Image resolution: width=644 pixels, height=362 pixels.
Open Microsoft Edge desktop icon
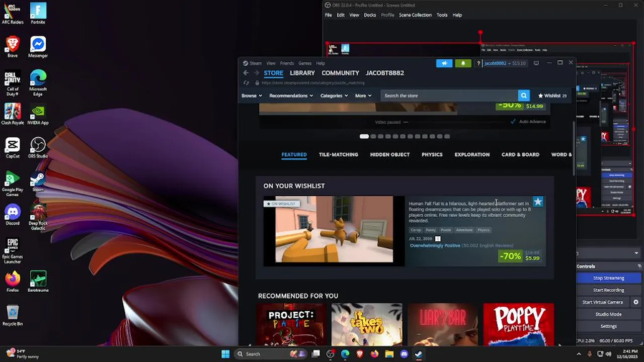tap(38, 83)
